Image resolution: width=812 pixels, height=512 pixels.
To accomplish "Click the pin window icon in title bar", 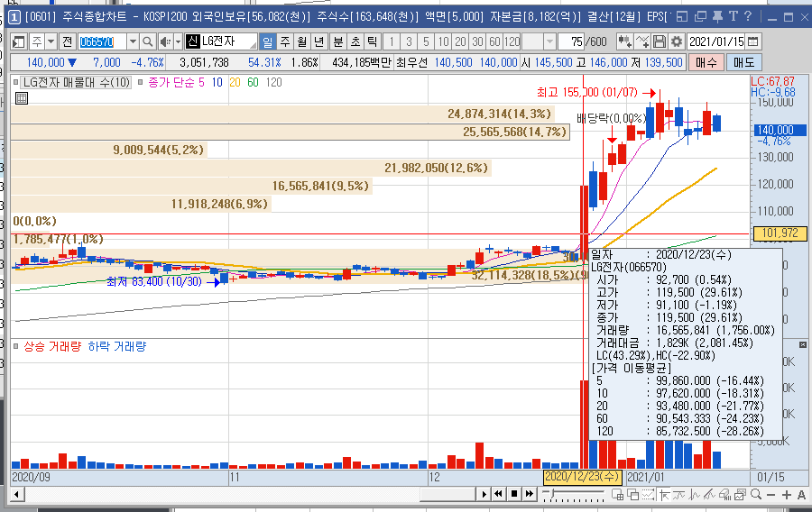I will click(717, 16).
